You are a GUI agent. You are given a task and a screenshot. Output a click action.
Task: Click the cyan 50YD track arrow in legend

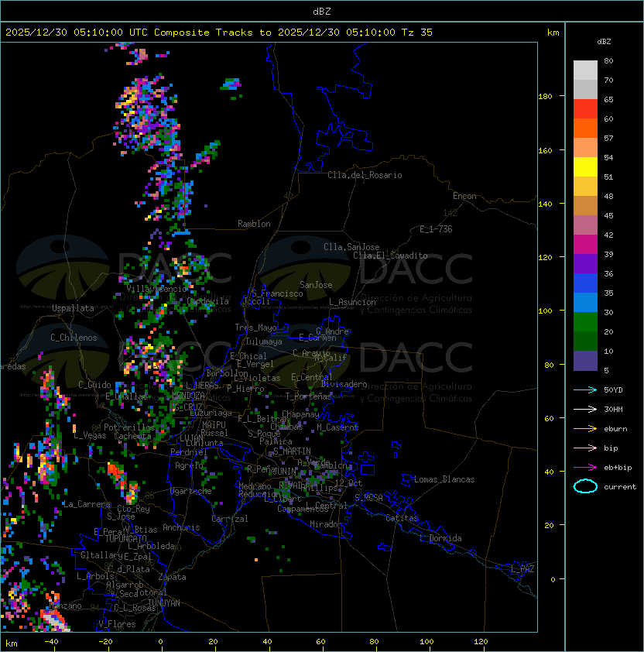[x=585, y=389]
